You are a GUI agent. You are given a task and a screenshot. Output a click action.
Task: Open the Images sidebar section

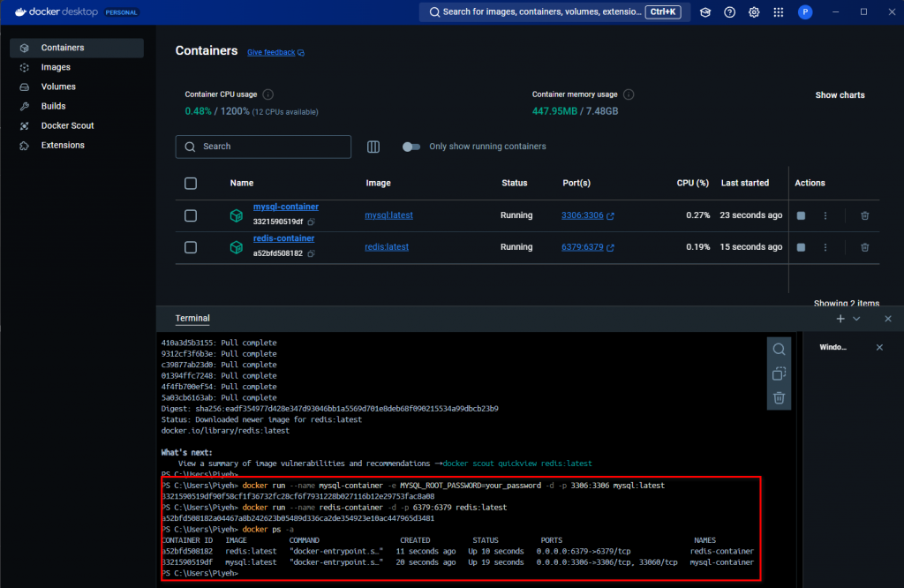tap(77, 67)
